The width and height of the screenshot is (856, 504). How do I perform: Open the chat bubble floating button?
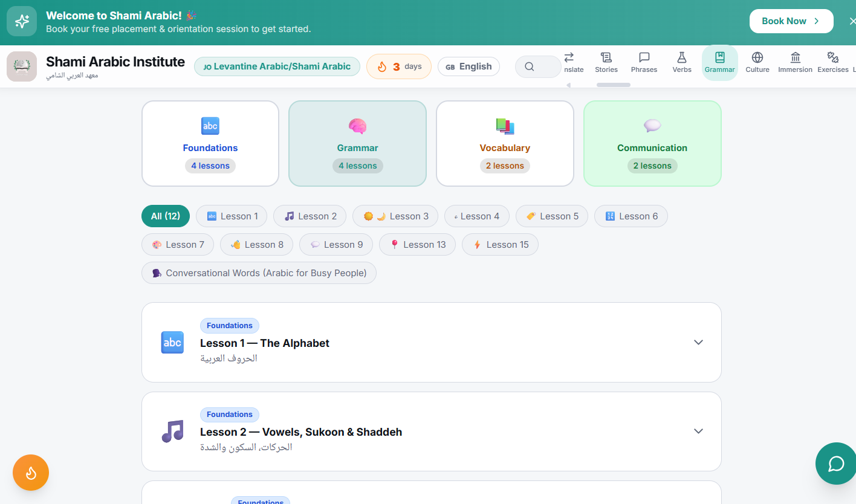(x=836, y=464)
